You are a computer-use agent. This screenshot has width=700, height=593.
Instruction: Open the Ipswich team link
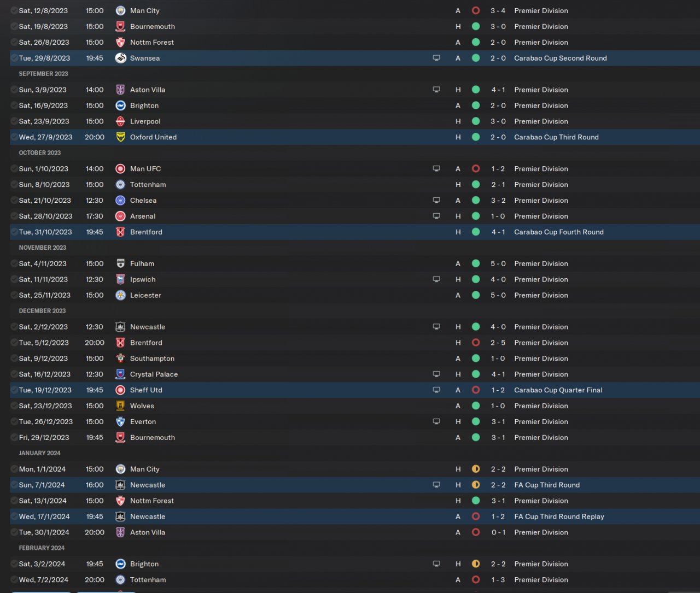click(143, 279)
